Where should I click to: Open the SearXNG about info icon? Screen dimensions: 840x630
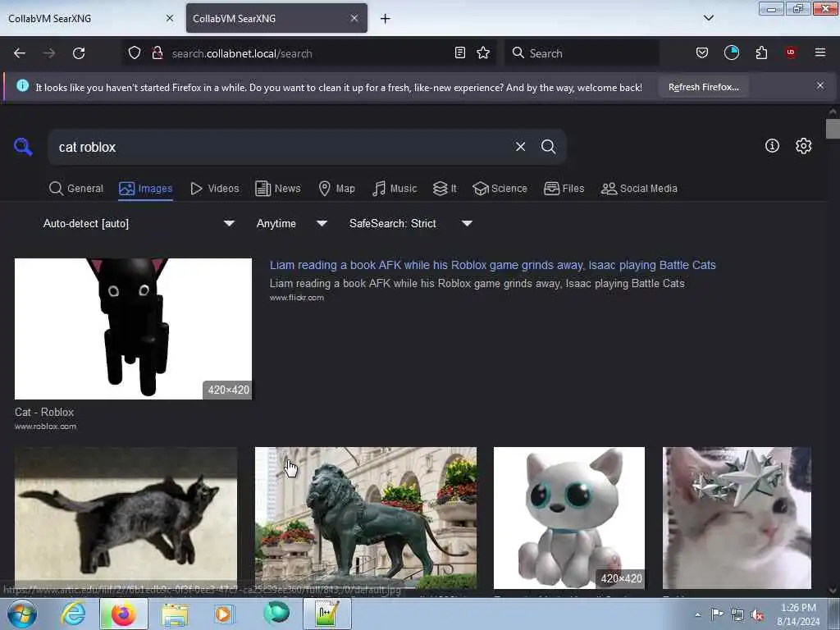pyautogui.click(x=772, y=146)
